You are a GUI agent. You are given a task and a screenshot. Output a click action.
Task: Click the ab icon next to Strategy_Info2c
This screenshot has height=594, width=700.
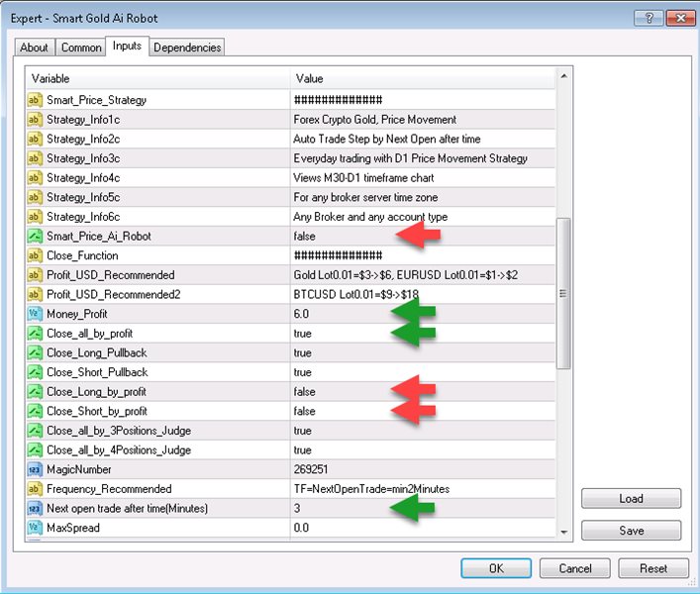35,139
